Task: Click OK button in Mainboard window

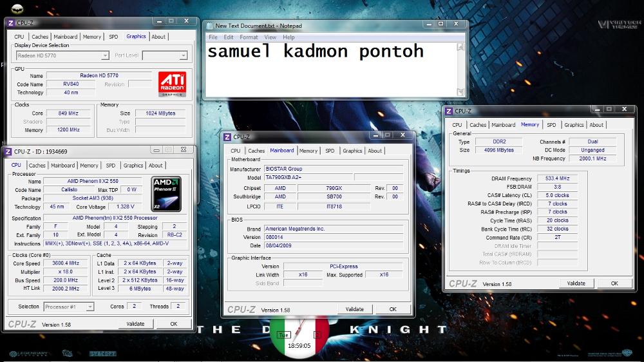Action: (393, 309)
